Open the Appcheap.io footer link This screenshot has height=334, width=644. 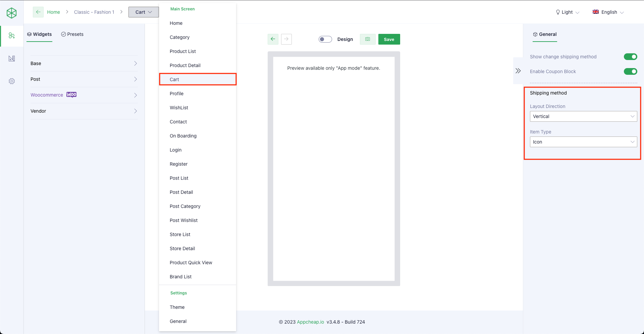click(310, 322)
